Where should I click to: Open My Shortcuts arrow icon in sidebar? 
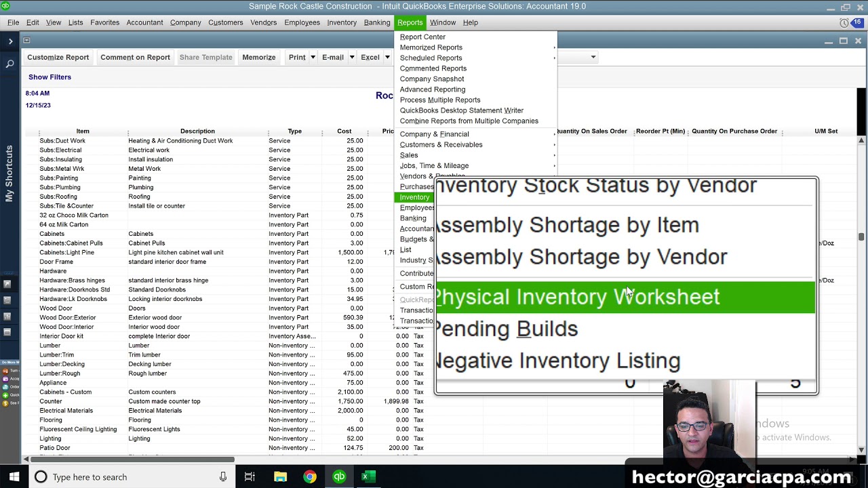(x=7, y=284)
